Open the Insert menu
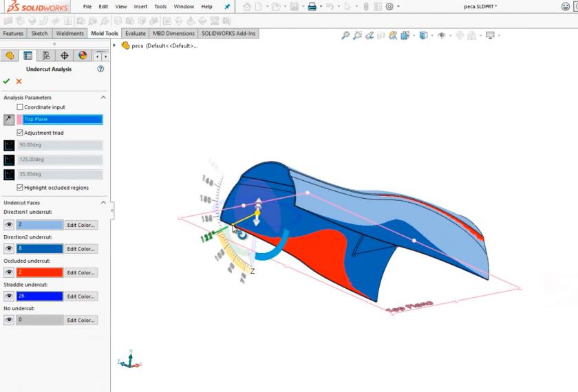578x392 pixels. (140, 6)
